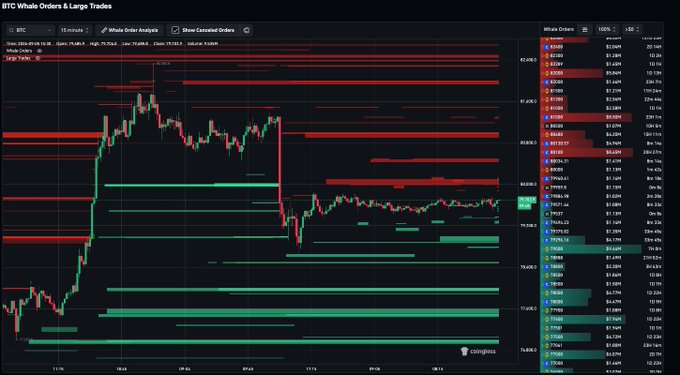This screenshot has width=680, height=375.
Task: Click the Binance icon on the 81300 row
Action: click(547, 99)
